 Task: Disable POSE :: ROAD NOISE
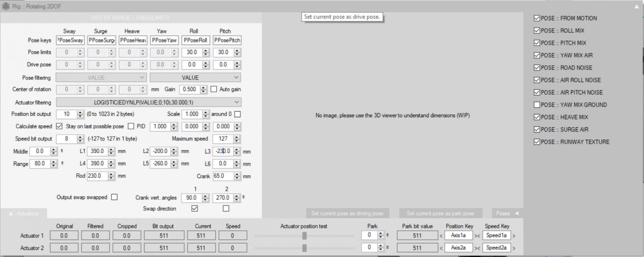[537, 68]
